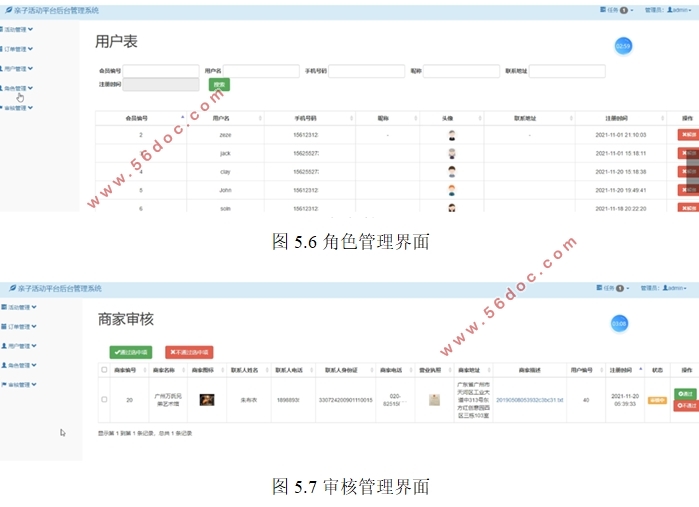This screenshot has width=699, height=507.
Task: Click the green 通过已选申请 button
Action: pyautogui.click(x=130, y=352)
